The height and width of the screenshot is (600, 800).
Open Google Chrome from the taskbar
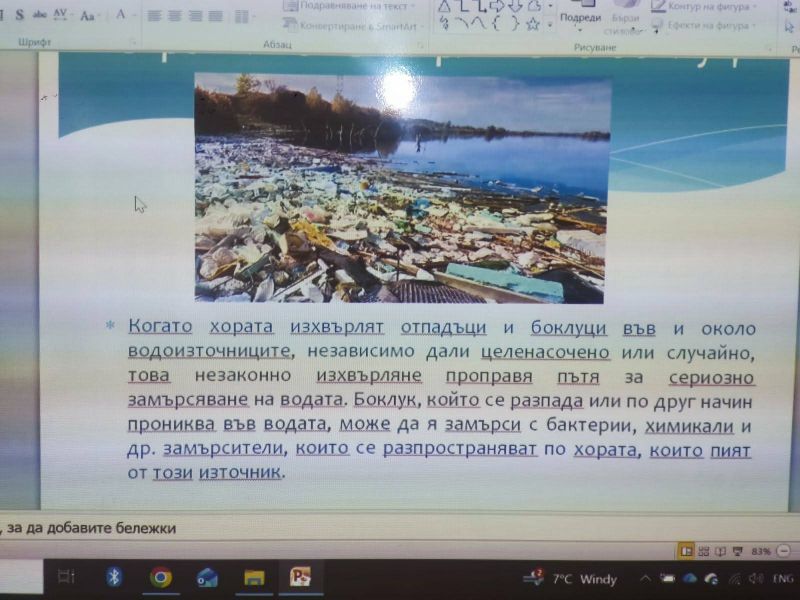click(160, 577)
